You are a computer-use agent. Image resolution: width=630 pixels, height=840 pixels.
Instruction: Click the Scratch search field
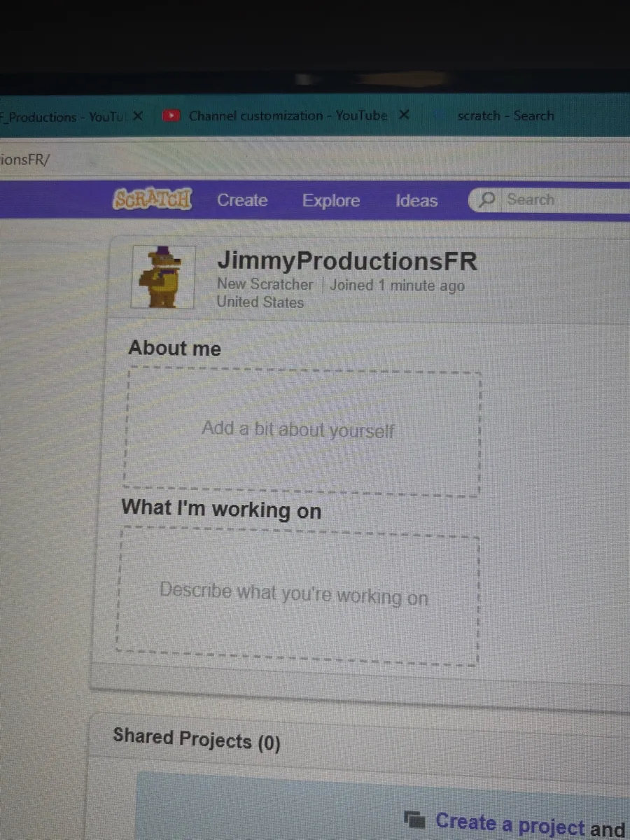click(549, 199)
